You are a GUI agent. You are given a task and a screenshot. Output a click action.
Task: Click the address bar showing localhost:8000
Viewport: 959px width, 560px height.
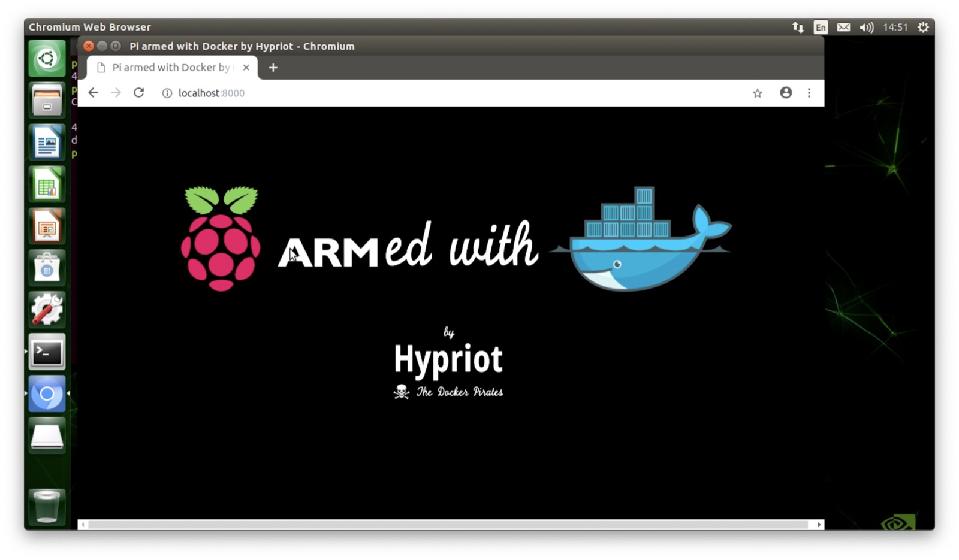212,93
